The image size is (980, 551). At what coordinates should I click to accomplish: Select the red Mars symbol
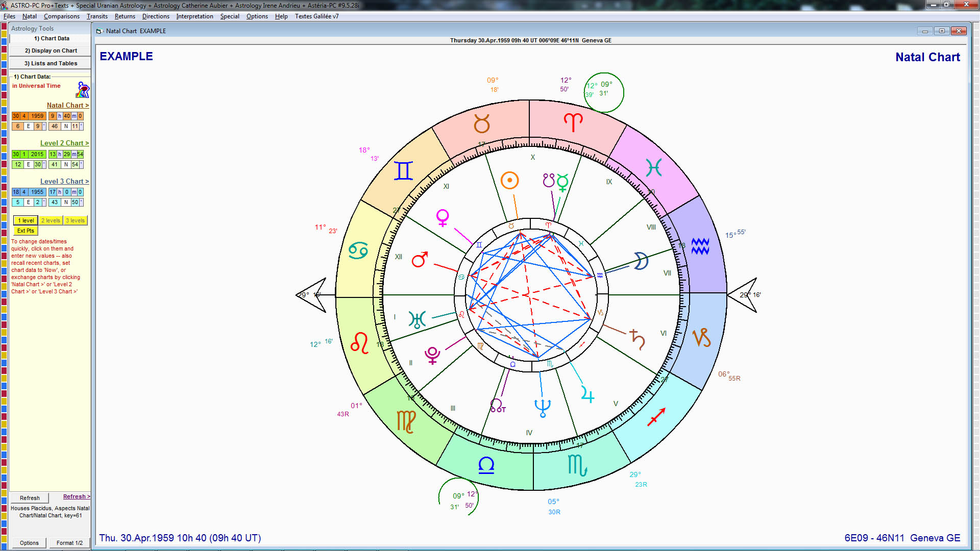tap(420, 259)
